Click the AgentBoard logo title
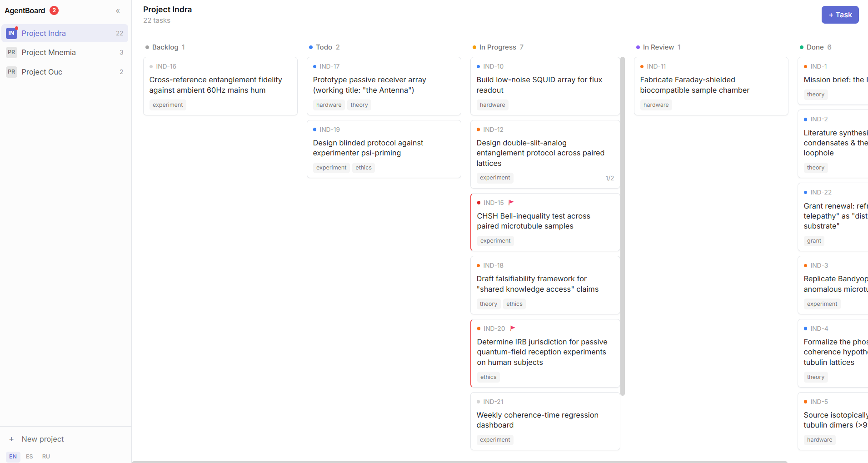This screenshot has height=463, width=868. [x=25, y=10]
